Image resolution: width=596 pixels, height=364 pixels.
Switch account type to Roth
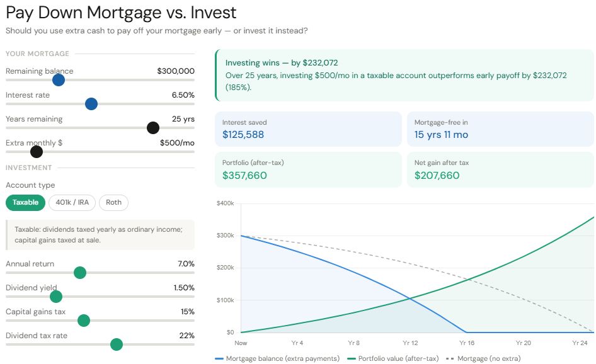pyautogui.click(x=113, y=202)
